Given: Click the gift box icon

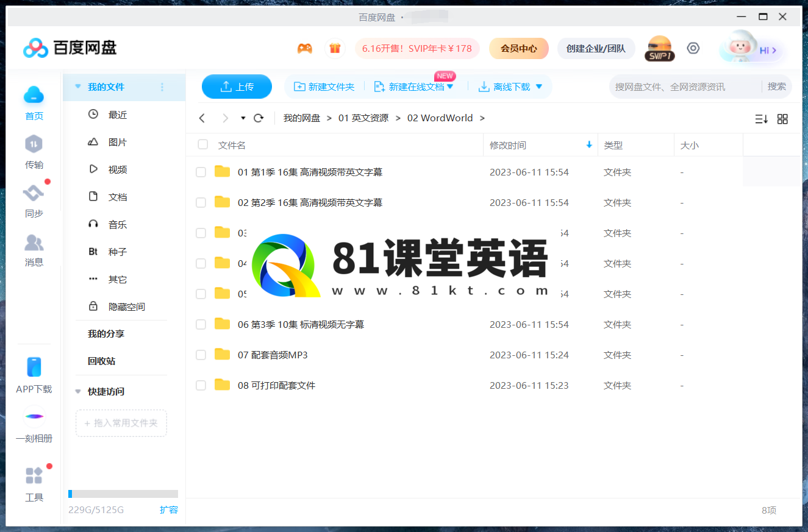Looking at the screenshot, I should tap(335, 49).
